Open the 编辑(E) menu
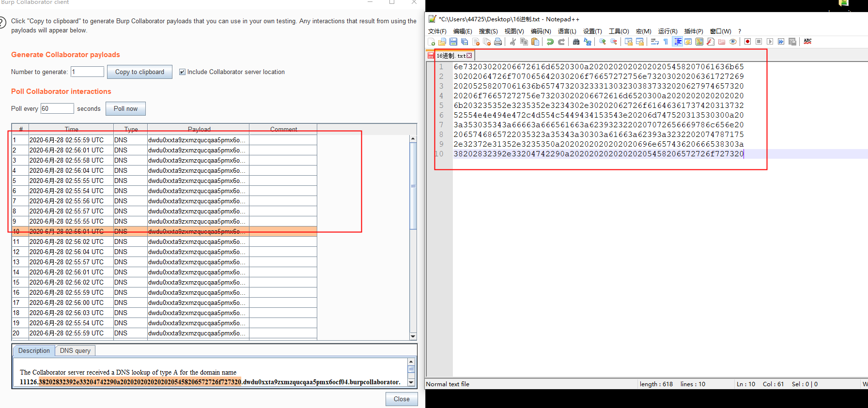The height and width of the screenshot is (408, 868). tap(463, 31)
